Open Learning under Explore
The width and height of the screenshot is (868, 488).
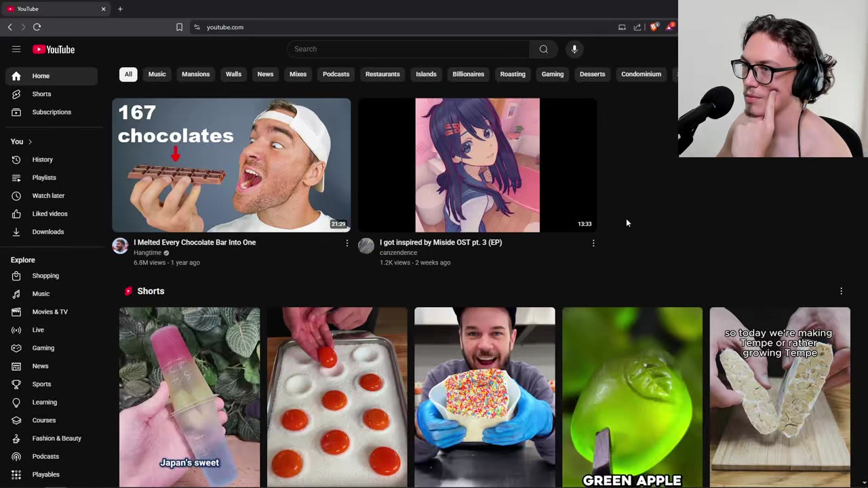coord(52,402)
